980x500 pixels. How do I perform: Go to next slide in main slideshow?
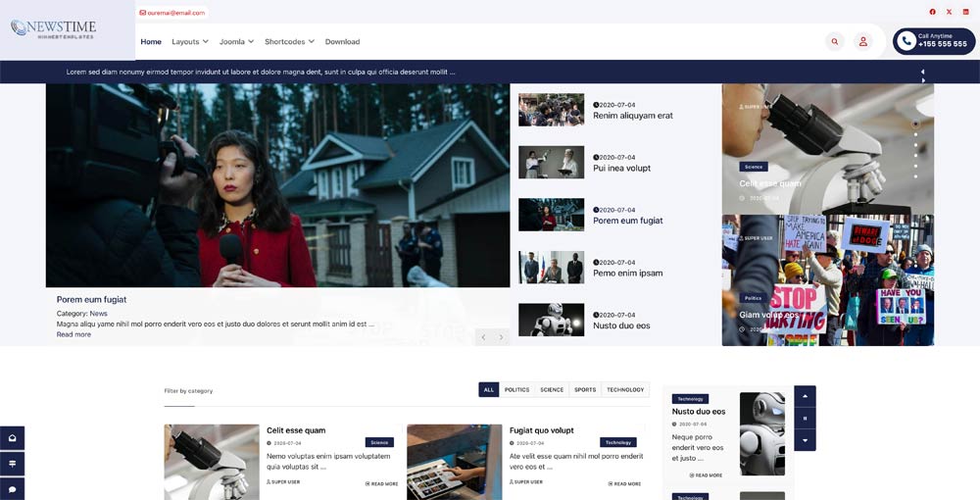(501, 337)
